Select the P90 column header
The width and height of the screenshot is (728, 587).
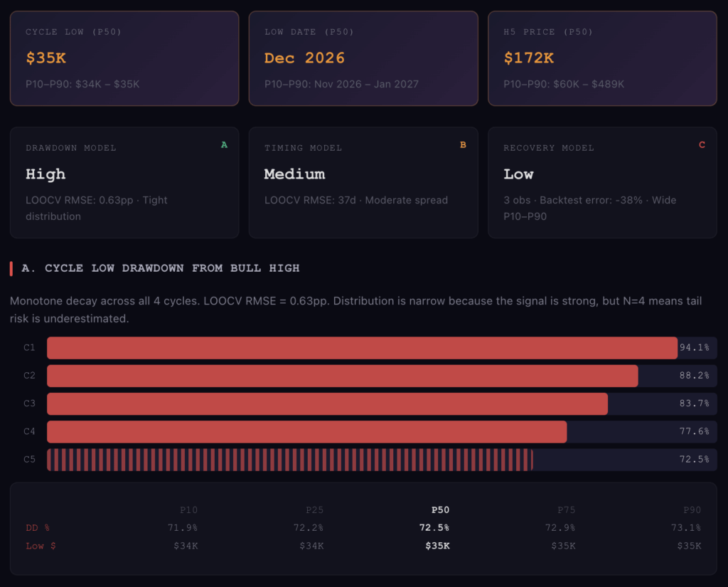[x=692, y=510]
